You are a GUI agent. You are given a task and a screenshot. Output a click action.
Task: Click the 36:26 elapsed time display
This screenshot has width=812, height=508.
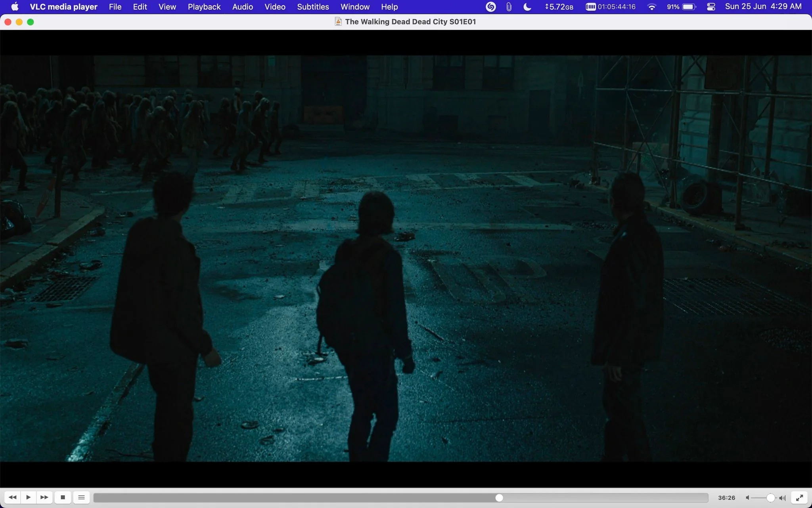click(726, 498)
